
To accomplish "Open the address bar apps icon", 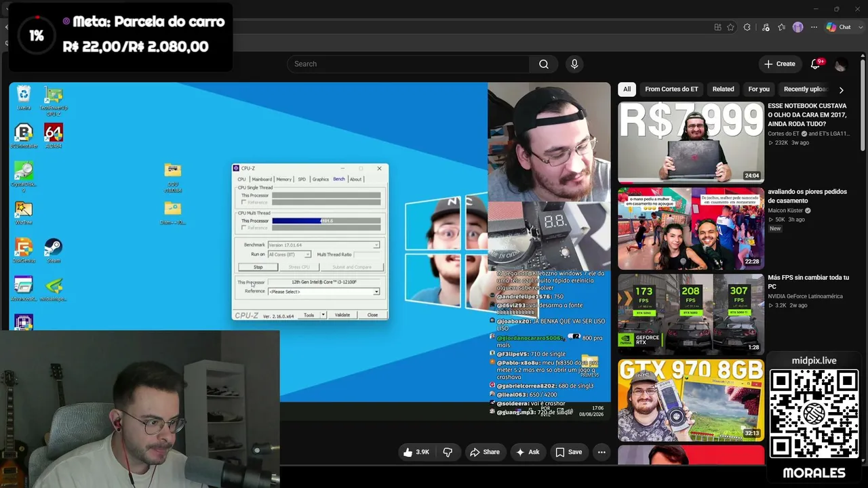I will [x=717, y=27].
